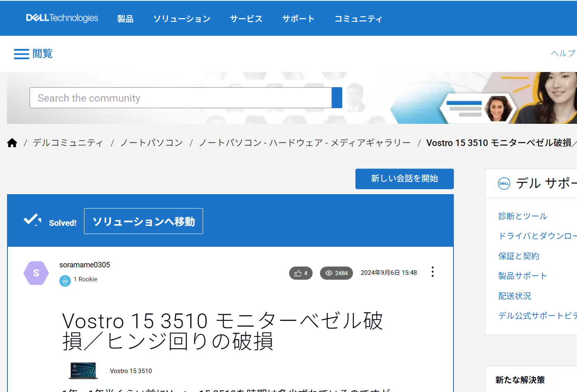
Task: Go to ノートパソコン breadcrumb link
Action: coord(152,143)
